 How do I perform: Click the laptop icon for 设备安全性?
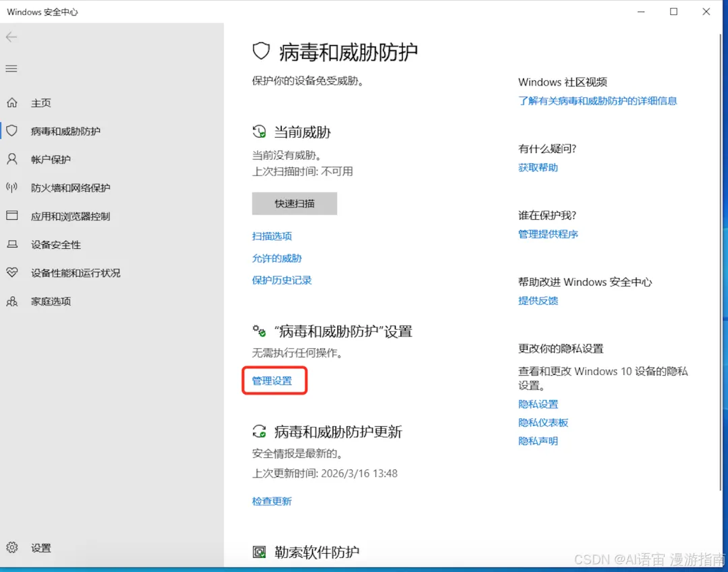pos(12,244)
